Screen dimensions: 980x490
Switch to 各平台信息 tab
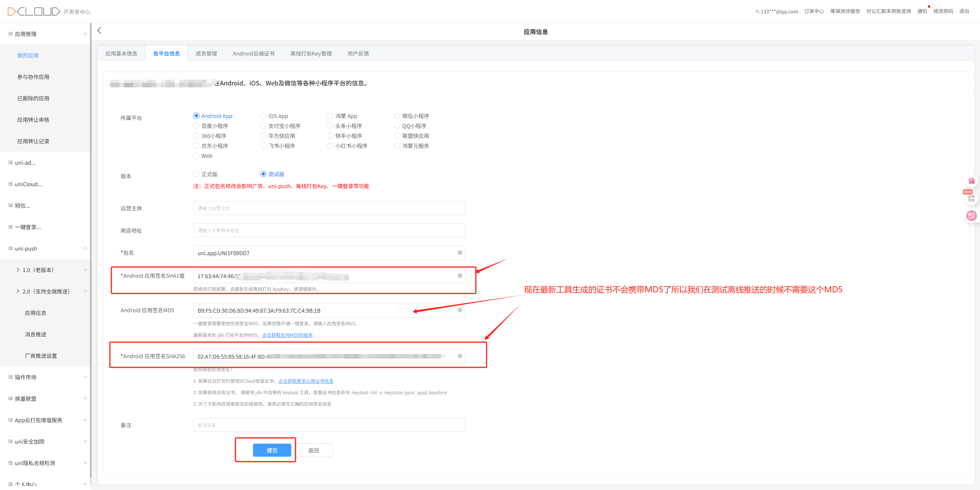167,54
